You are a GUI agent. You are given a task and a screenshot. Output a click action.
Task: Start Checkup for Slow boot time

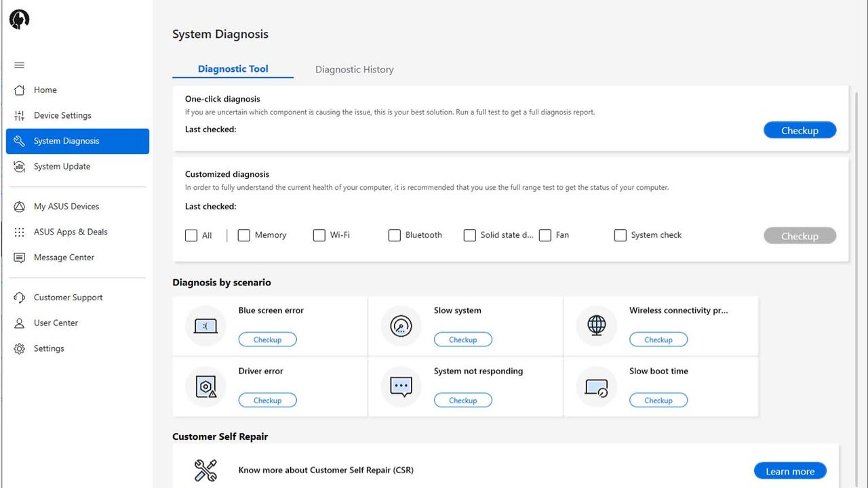(x=658, y=401)
